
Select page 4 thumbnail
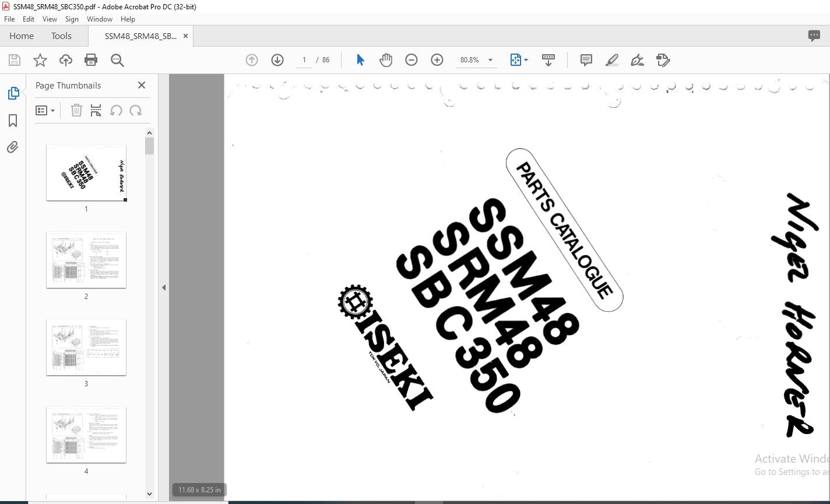pos(86,435)
